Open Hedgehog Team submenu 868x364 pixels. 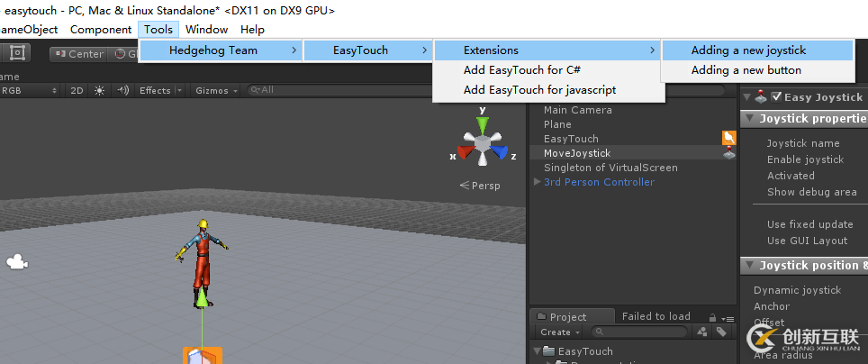pyautogui.click(x=221, y=50)
